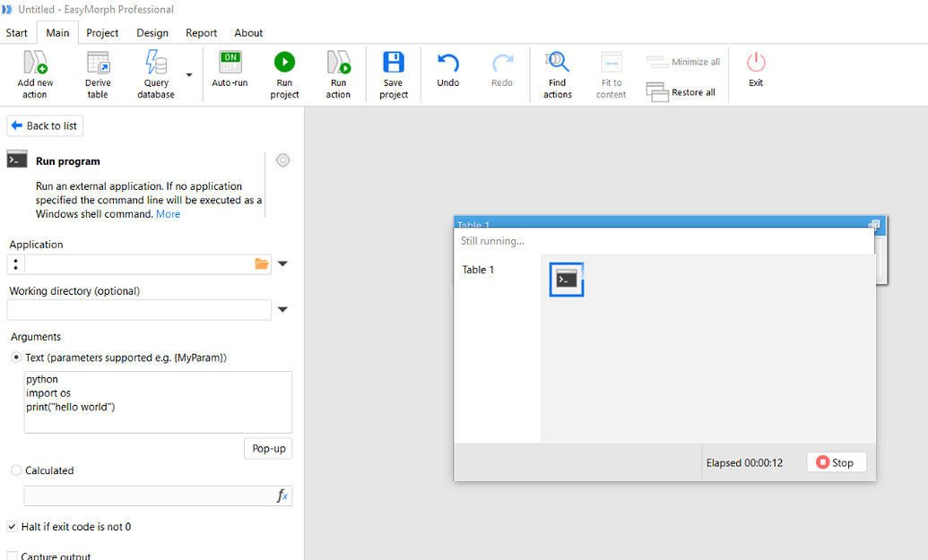
Task: Select the Text arguments radio button
Action: (16, 358)
